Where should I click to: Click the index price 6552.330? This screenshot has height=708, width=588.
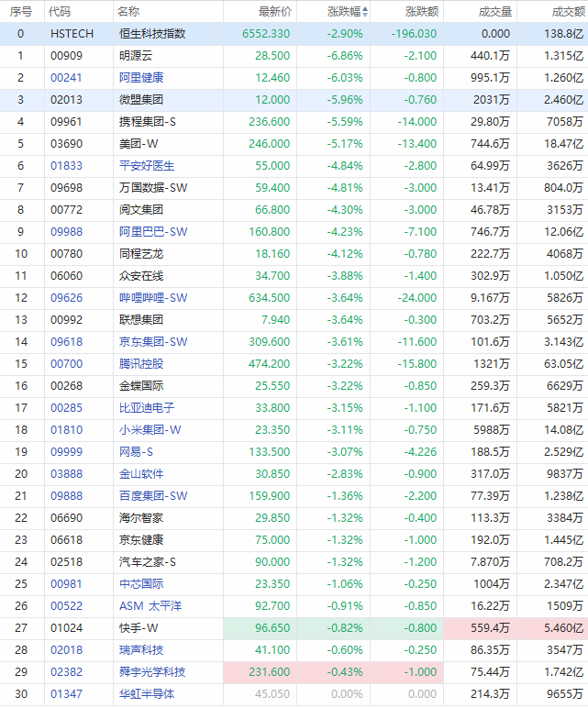pyautogui.click(x=266, y=34)
